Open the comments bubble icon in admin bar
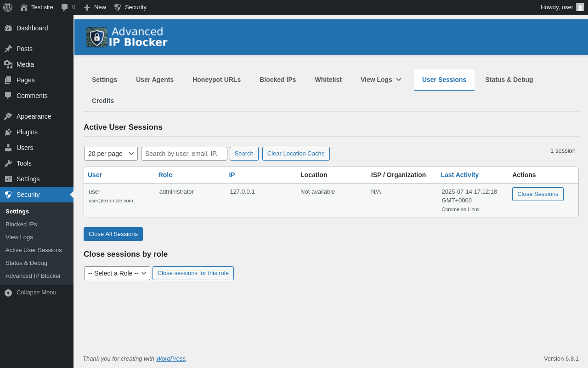Image resolution: width=588 pixels, height=368 pixels. (x=65, y=7)
